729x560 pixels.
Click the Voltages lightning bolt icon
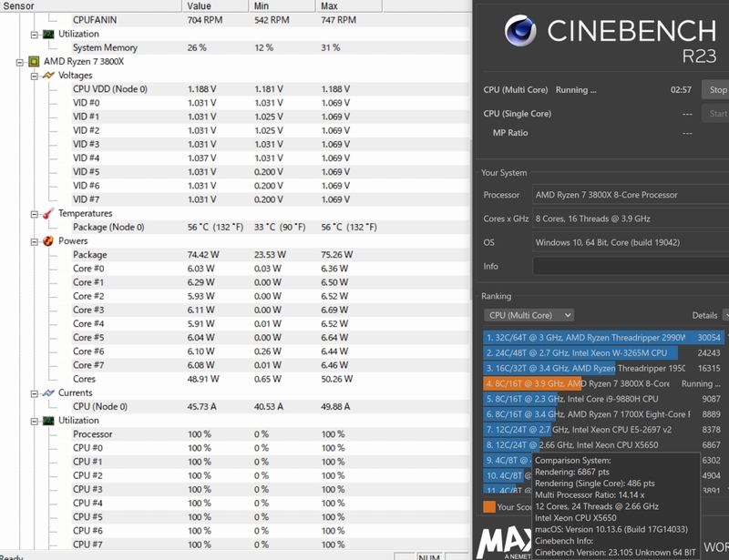pos(48,76)
